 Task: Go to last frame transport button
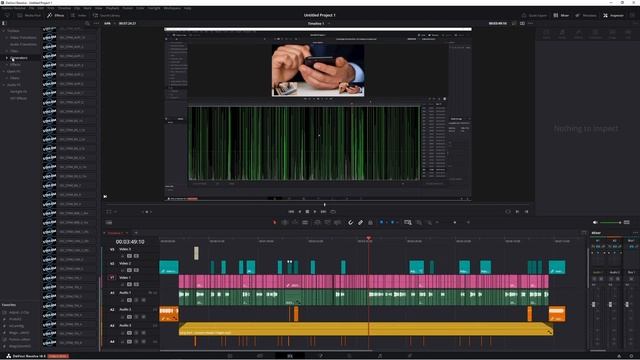(323, 212)
